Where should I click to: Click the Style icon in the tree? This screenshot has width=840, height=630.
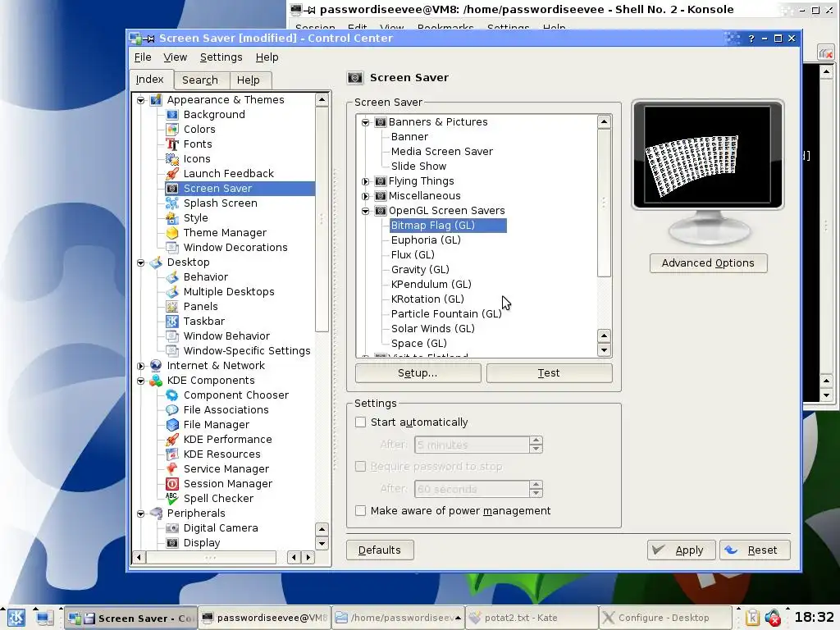click(172, 218)
